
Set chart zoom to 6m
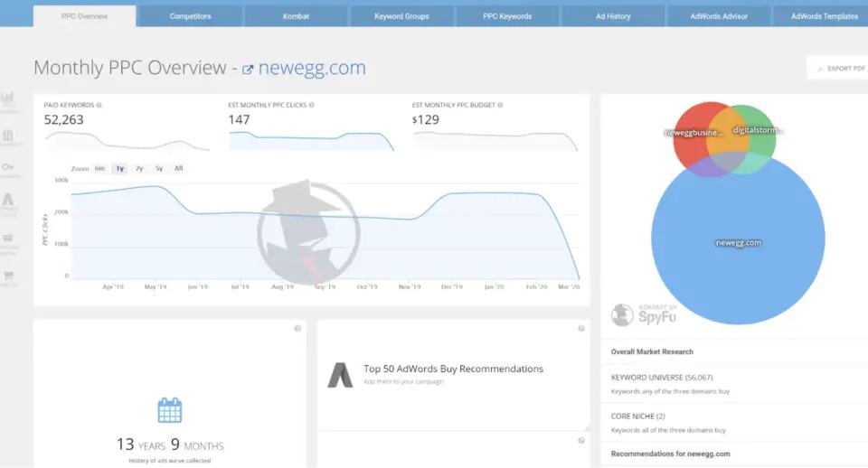pos(99,169)
